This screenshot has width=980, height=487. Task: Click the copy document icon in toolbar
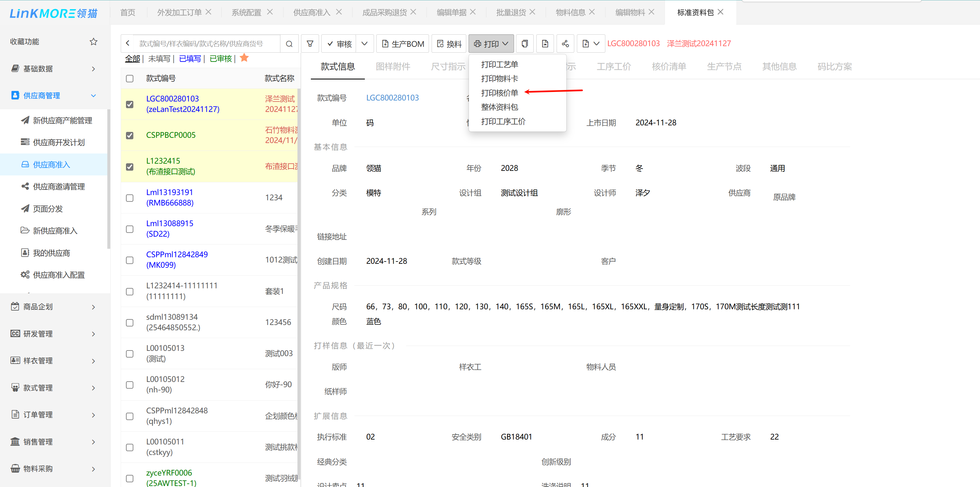[525, 44]
